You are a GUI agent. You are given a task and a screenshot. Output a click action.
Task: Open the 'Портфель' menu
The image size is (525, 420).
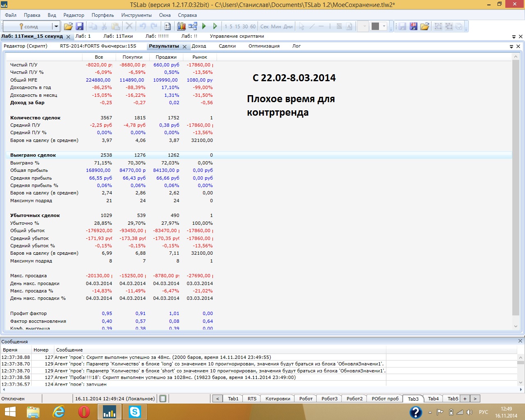(x=103, y=15)
